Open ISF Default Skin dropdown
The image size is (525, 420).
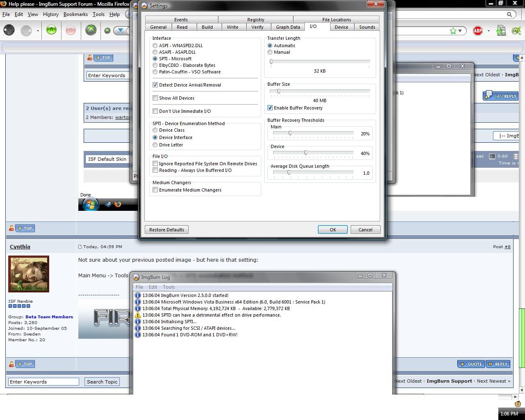pos(107,159)
